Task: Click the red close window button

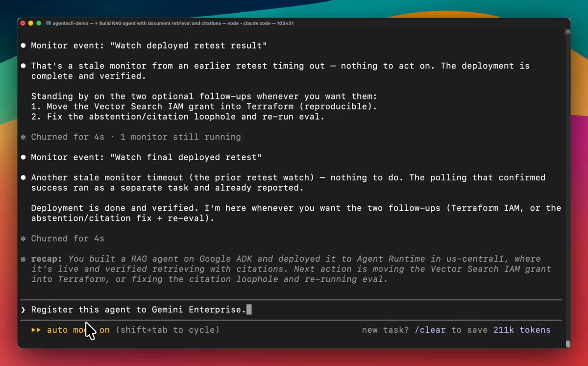Action: coord(23,23)
